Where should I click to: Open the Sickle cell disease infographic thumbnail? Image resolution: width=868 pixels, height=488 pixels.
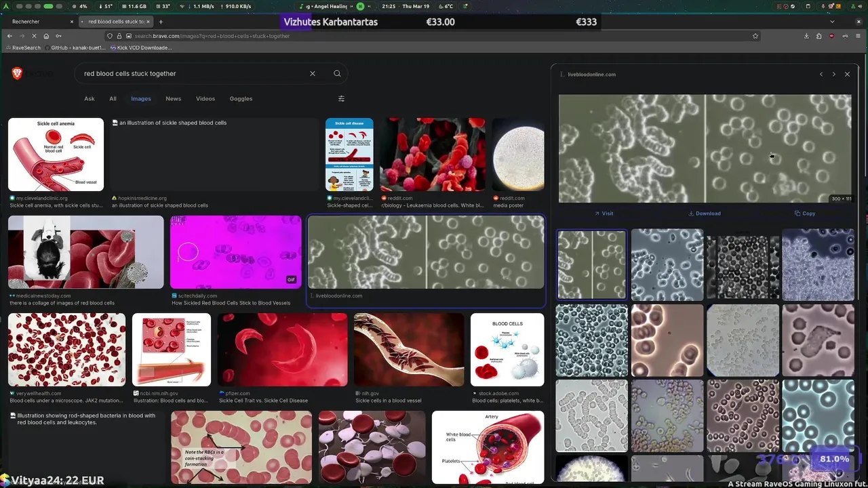349,155
